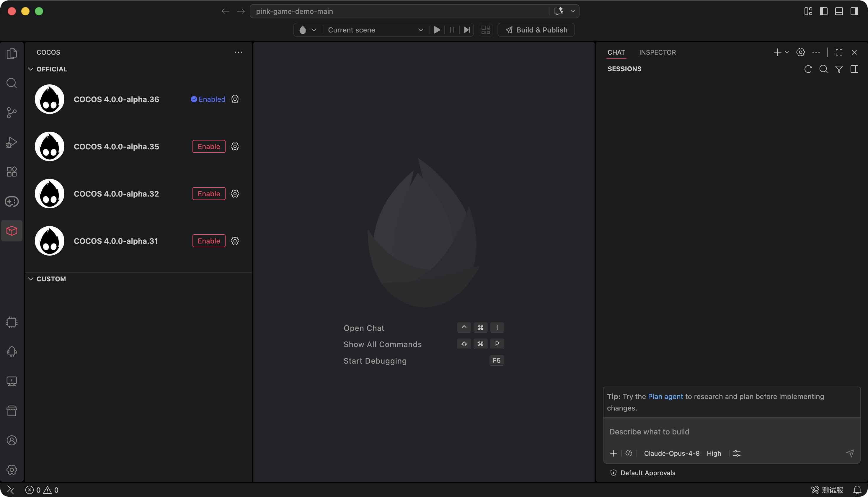Open the Accounts icon in activity bar
Screen dimensions: 868x497
[12, 440]
